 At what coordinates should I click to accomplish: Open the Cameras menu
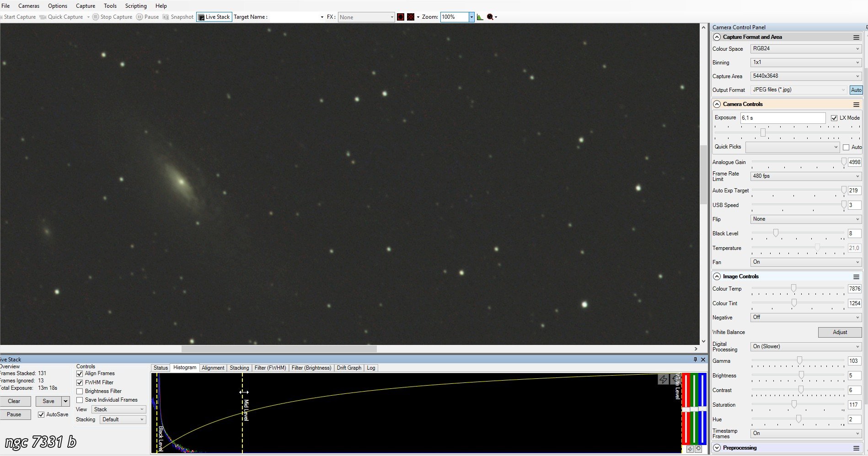29,6
